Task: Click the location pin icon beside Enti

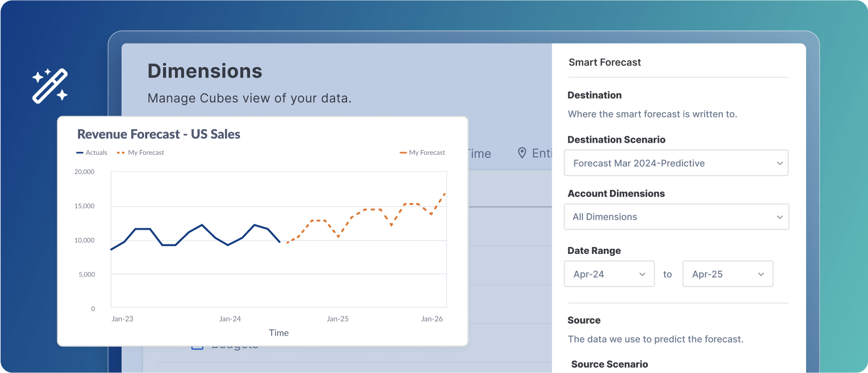Action: (x=522, y=153)
